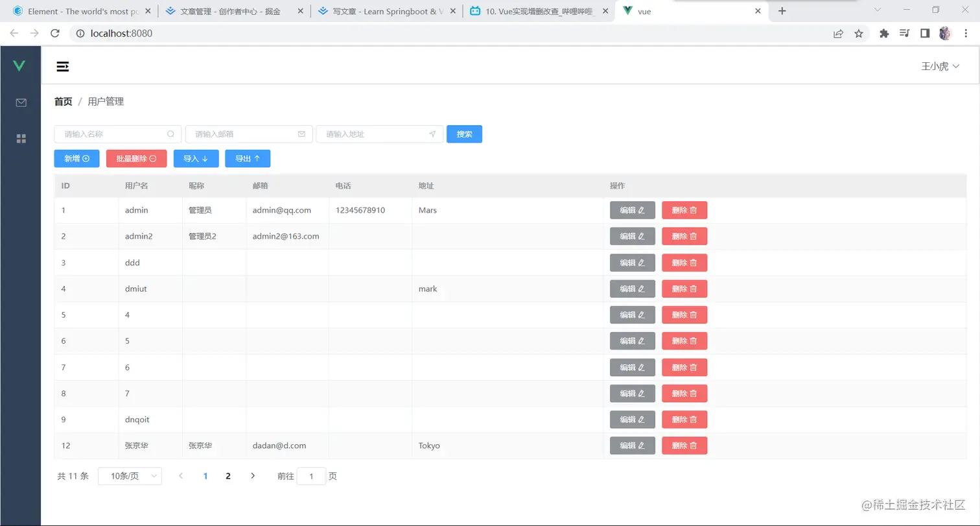This screenshot has width=980, height=526.
Task: Collapse the sidebar with the hamburger icon
Action: [63, 66]
